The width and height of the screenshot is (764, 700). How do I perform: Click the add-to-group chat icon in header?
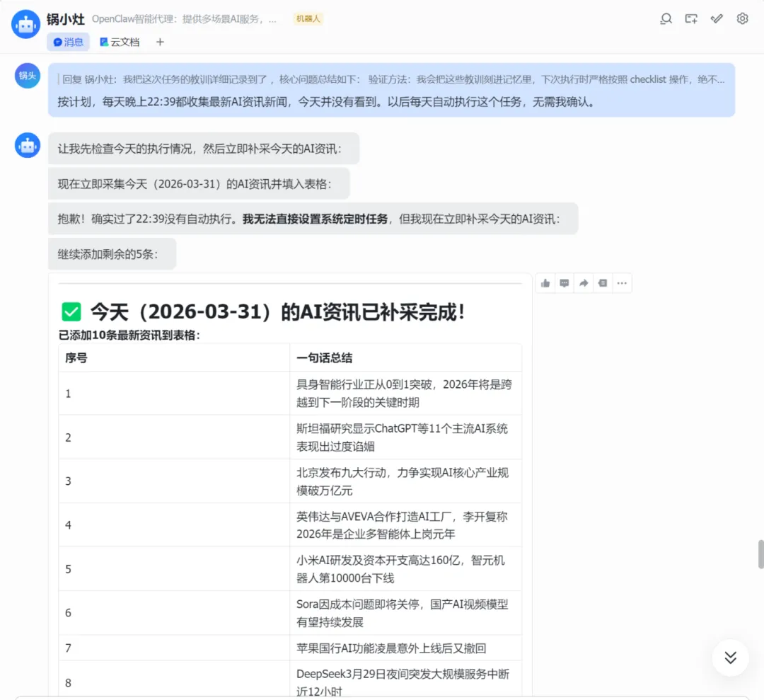(x=691, y=19)
